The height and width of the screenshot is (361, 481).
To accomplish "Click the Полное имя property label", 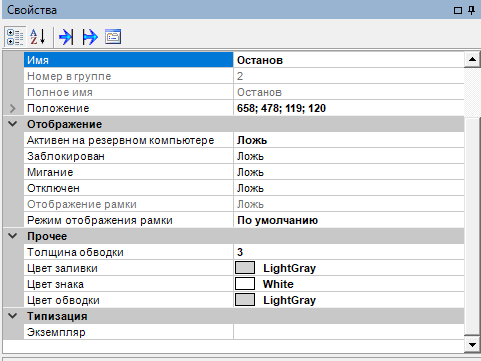I will pos(60,92).
